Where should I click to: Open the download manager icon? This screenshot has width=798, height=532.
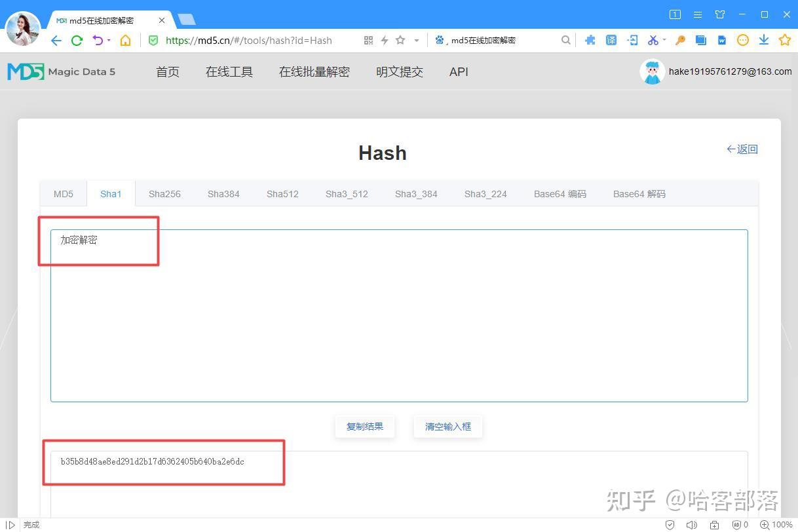point(763,40)
